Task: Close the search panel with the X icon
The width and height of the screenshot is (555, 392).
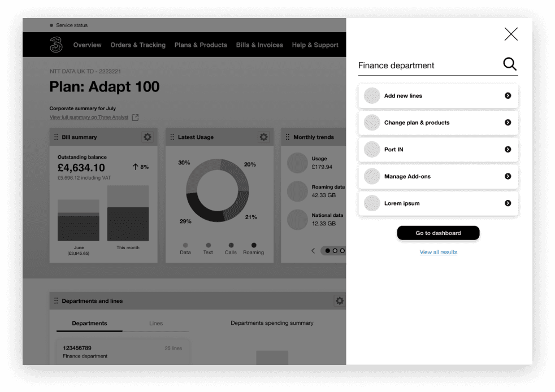Action: tap(511, 34)
